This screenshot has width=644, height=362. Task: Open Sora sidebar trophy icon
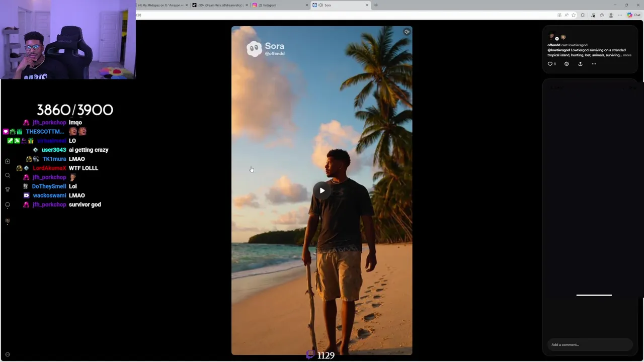(x=8, y=190)
